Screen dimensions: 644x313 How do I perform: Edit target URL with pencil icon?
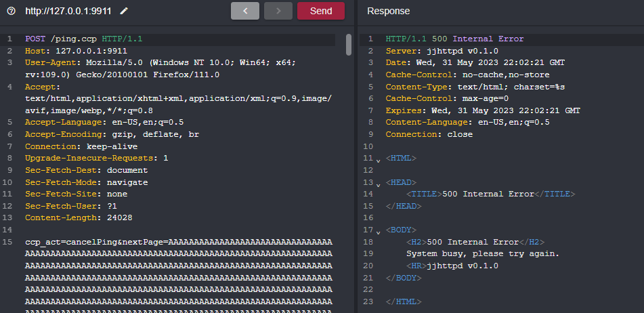[124, 11]
